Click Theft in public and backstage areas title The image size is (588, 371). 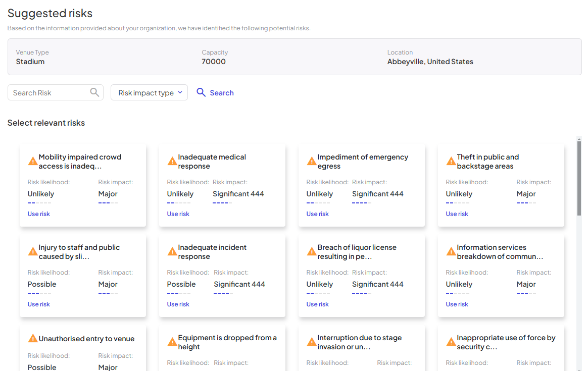[x=488, y=162]
